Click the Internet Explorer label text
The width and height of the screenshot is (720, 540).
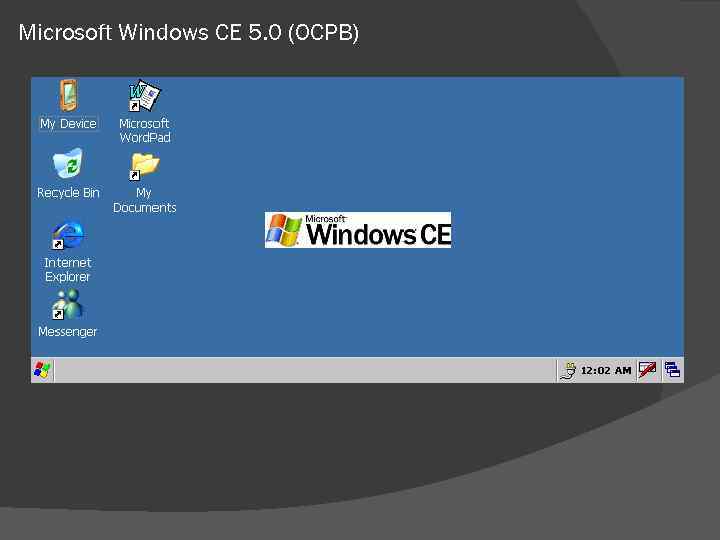(x=68, y=270)
